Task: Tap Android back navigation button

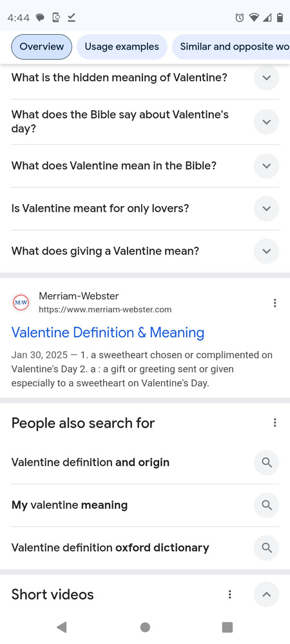Action: (62, 627)
